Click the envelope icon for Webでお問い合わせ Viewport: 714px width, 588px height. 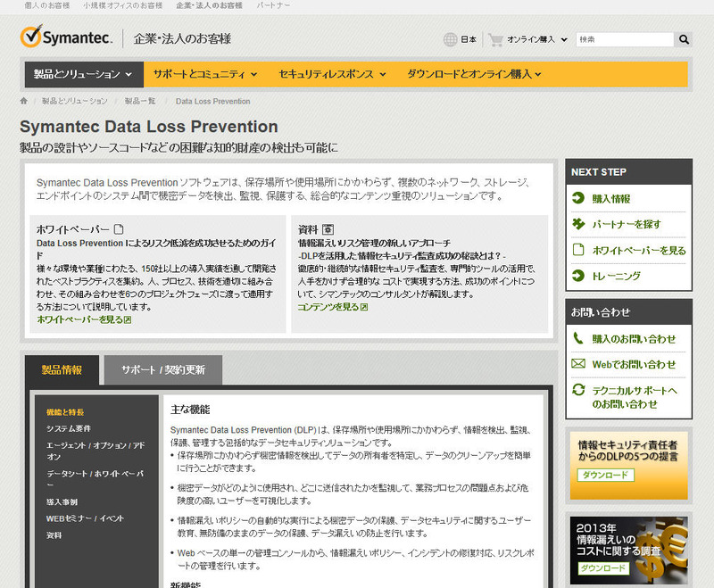click(x=577, y=364)
